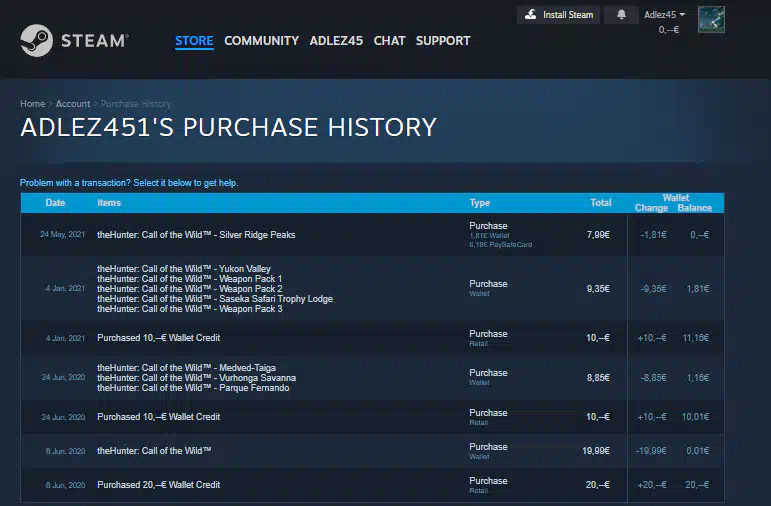This screenshot has width=771, height=506.
Task: Click the Total column header
Action: pos(601,203)
